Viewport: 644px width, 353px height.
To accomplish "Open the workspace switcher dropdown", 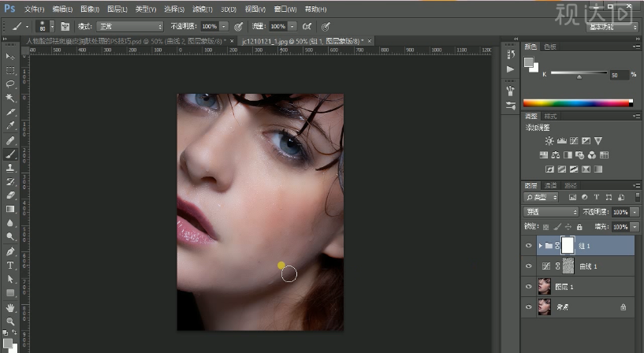I will [612, 27].
